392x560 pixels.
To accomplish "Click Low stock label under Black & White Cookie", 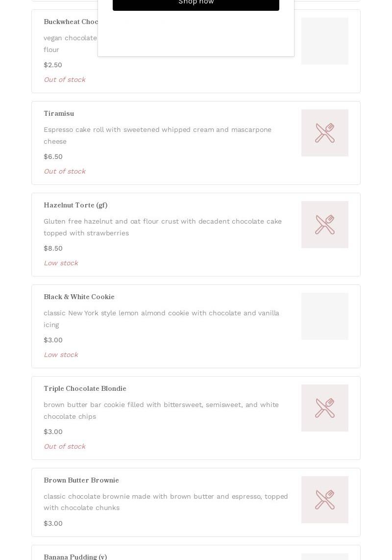I will (61, 355).
